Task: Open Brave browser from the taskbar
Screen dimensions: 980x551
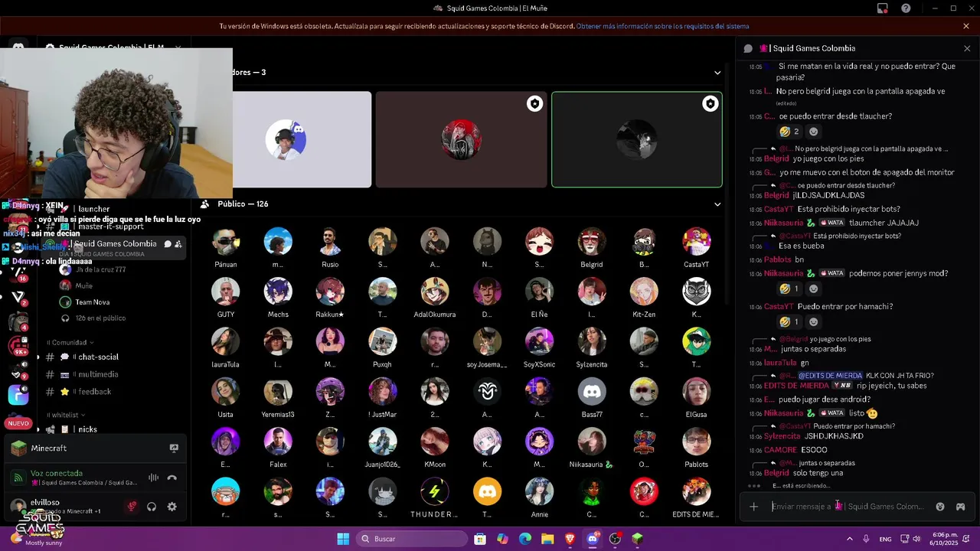Action: (x=570, y=539)
